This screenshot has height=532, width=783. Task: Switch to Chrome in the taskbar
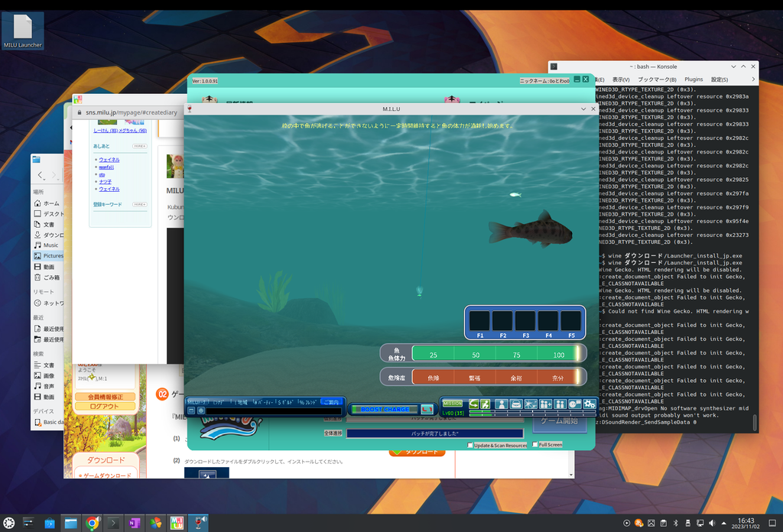click(x=92, y=523)
